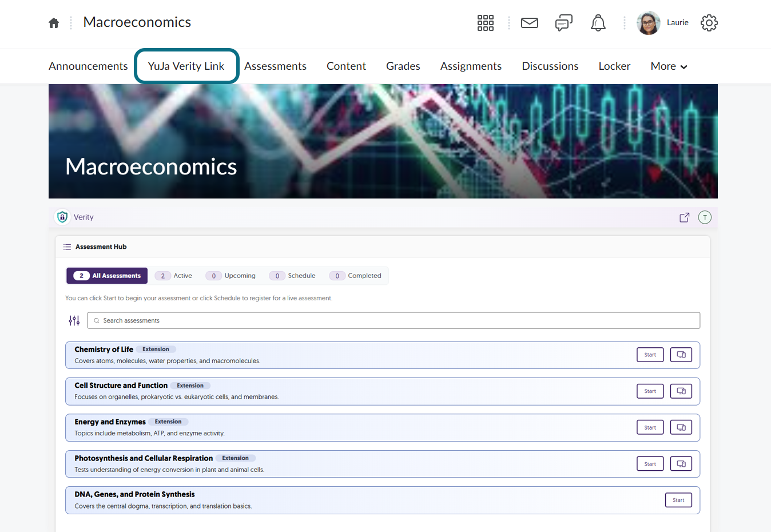Image resolution: width=771 pixels, height=532 pixels.
Task: Click the Energy and Enzymes title
Action: (x=110, y=422)
